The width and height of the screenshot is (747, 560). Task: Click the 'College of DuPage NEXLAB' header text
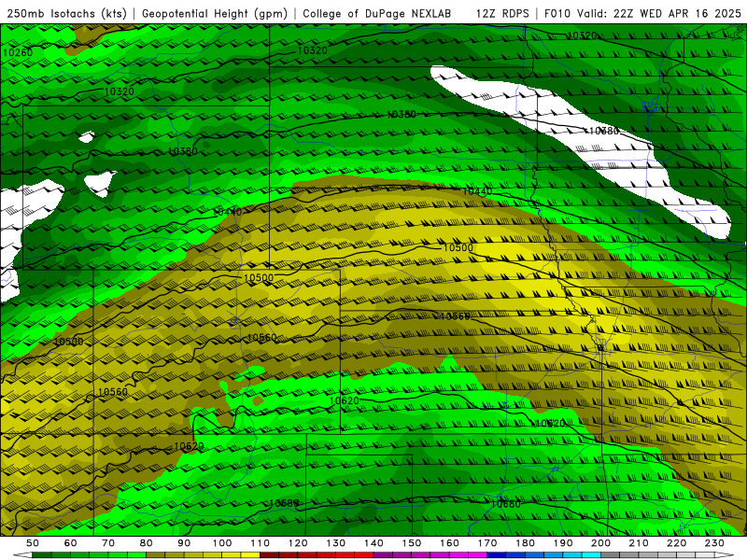pos(377,14)
